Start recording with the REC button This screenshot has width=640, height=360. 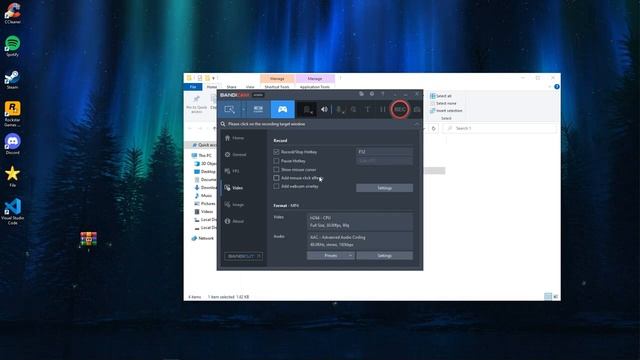coord(400,109)
